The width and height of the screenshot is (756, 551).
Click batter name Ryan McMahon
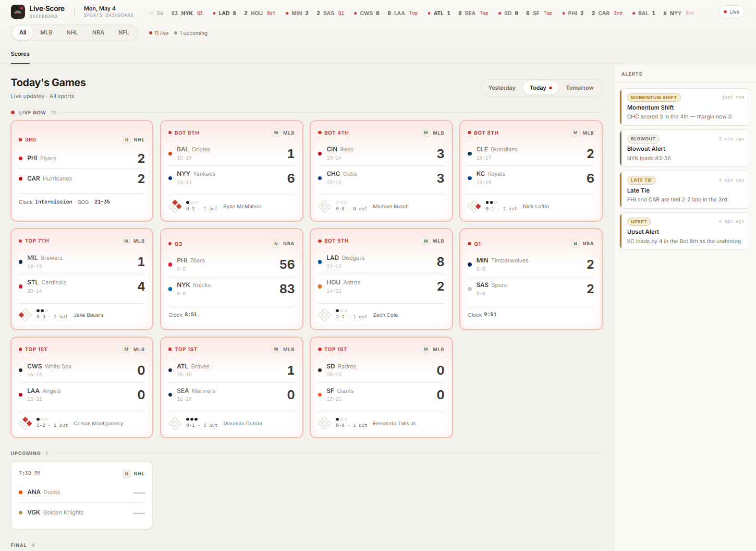click(x=242, y=207)
